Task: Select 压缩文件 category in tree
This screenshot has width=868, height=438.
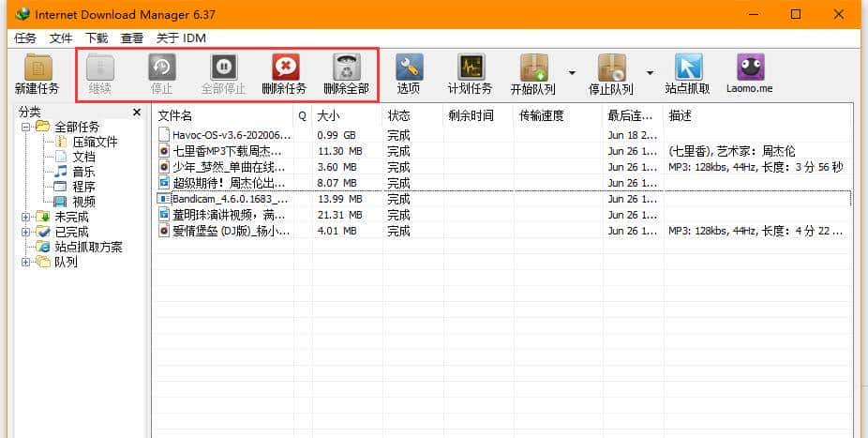Action: [96, 143]
